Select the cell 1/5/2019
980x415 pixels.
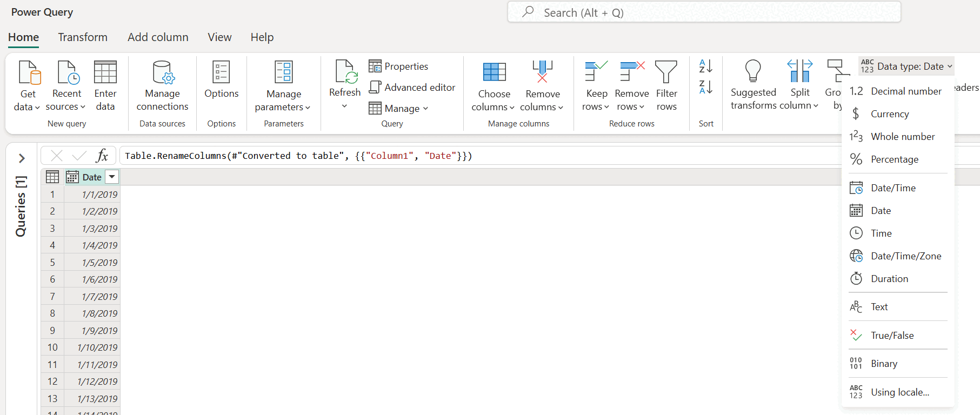tap(92, 263)
